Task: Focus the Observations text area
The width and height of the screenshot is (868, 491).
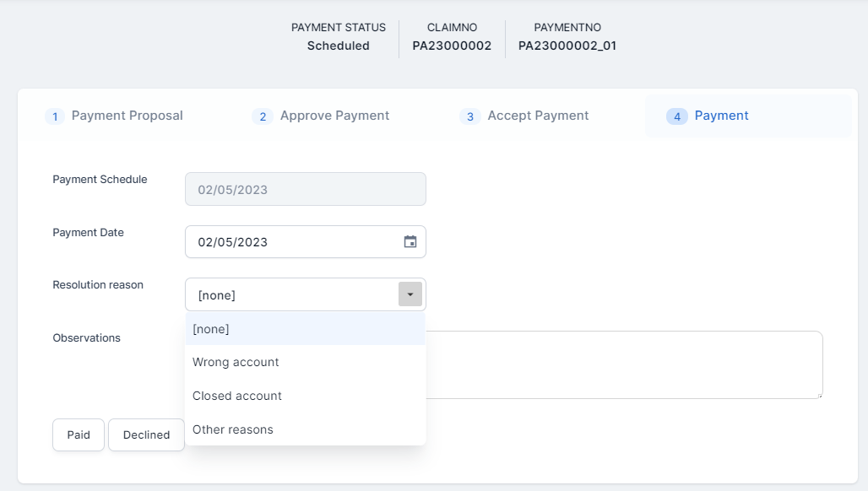Action: point(625,364)
